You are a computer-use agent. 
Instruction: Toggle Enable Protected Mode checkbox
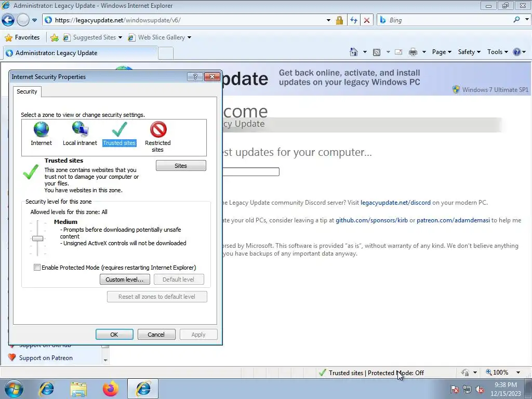click(37, 268)
